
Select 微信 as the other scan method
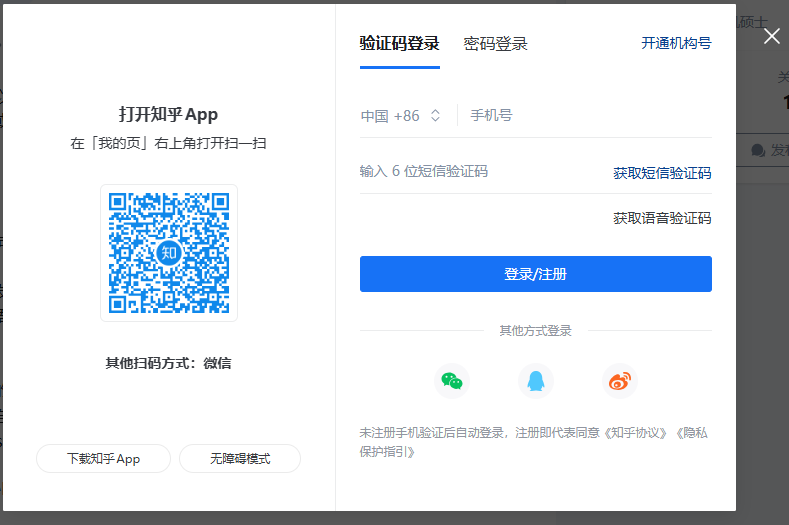pos(217,363)
